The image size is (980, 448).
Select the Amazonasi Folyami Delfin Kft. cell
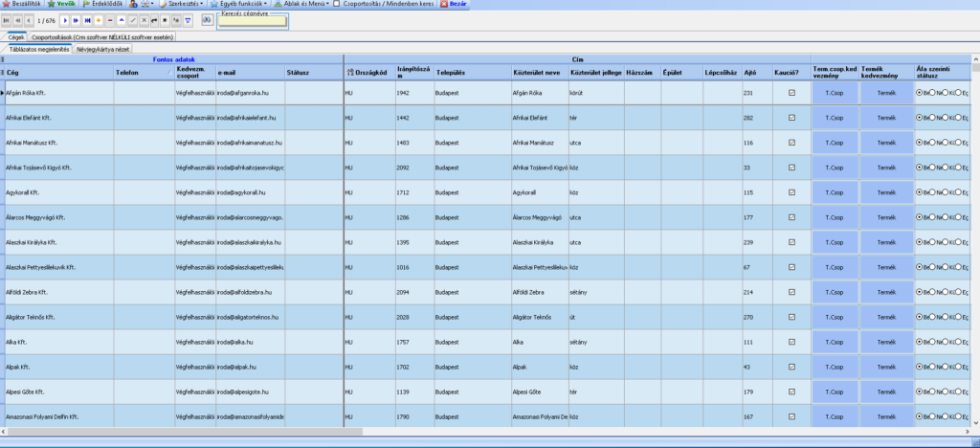point(59,416)
